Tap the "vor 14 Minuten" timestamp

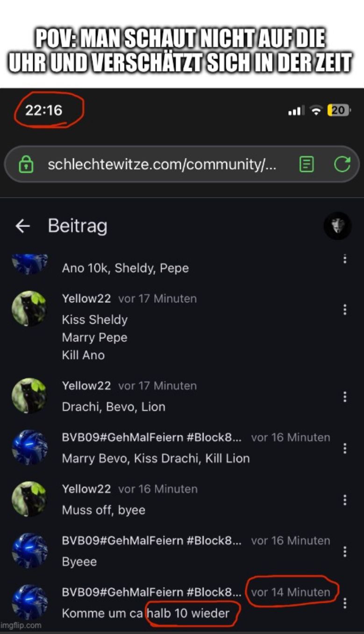(x=291, y=592)
